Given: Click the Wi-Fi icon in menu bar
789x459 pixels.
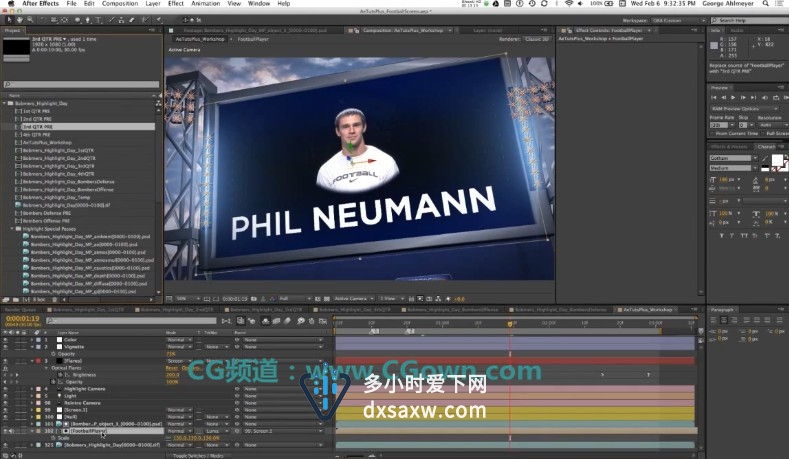Looking at the screenshot, I should (569, 4).
